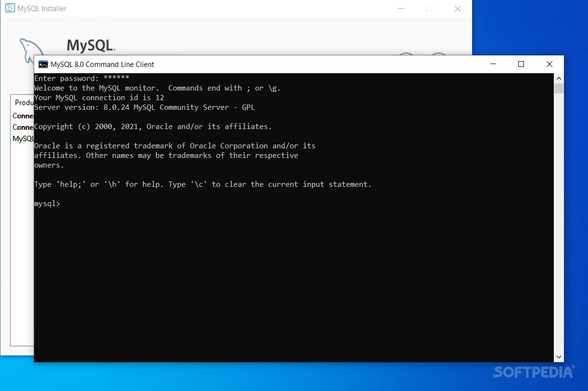Maximize the MySQL Command Line Client window
Screen dimensions: 588x391
[x=521, y=64]
